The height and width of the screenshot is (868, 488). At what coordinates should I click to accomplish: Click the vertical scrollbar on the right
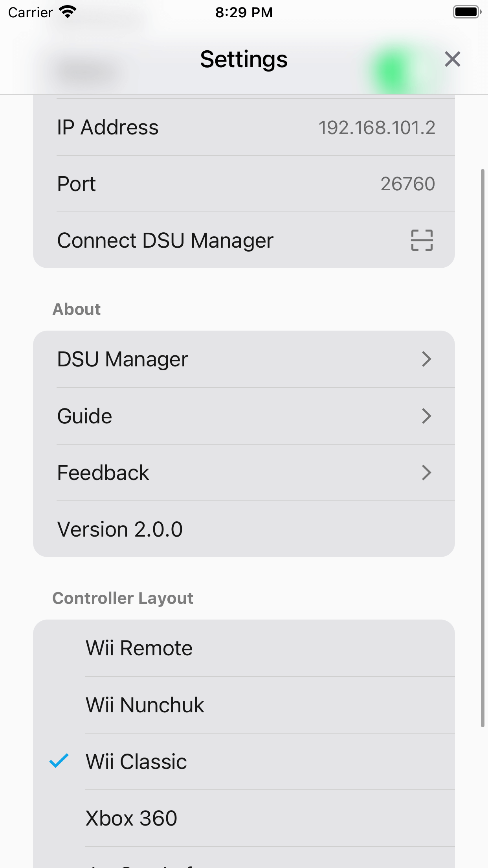pos(482,448)
